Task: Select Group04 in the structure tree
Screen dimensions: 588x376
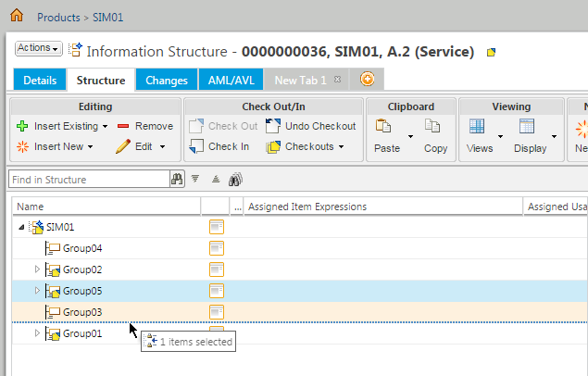Action: pyautogui.click(x=81, y=248)
